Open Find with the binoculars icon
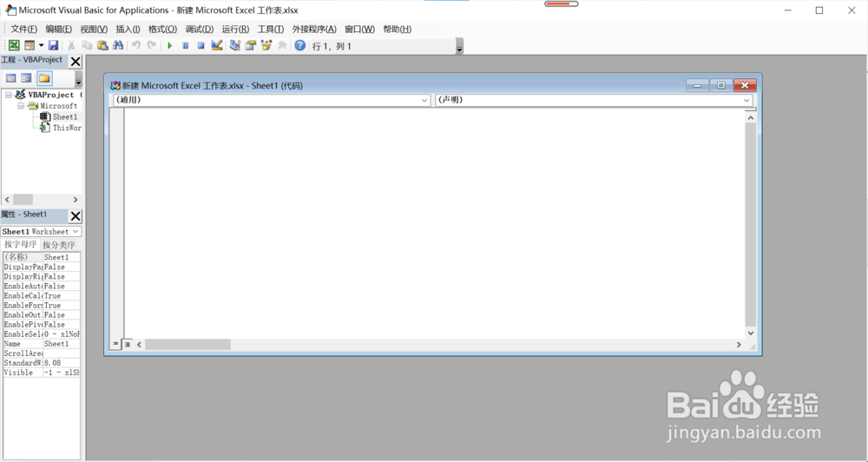The height and width of the screenshot is (462, 868). (x=118, y=45)
